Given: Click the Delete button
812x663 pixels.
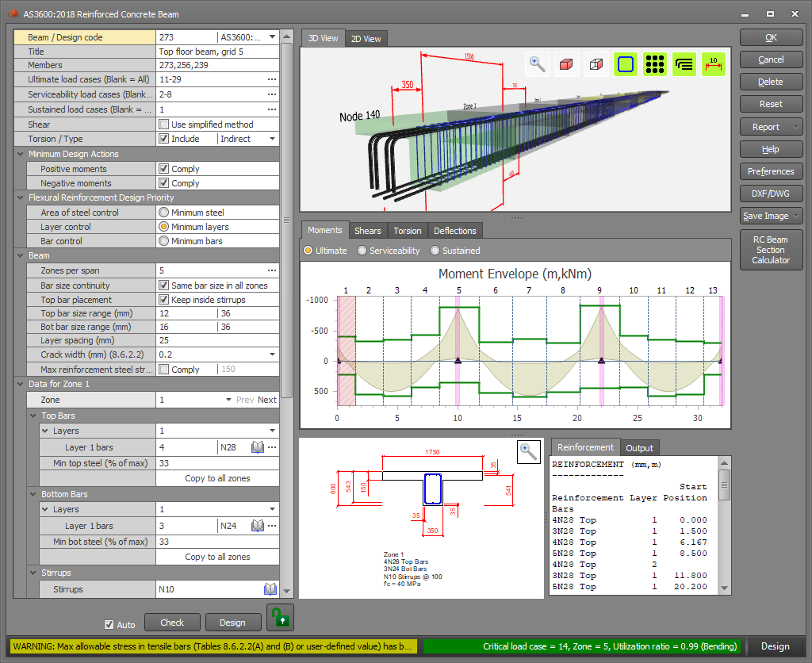Looking at the screenshot, I should 771,82.
